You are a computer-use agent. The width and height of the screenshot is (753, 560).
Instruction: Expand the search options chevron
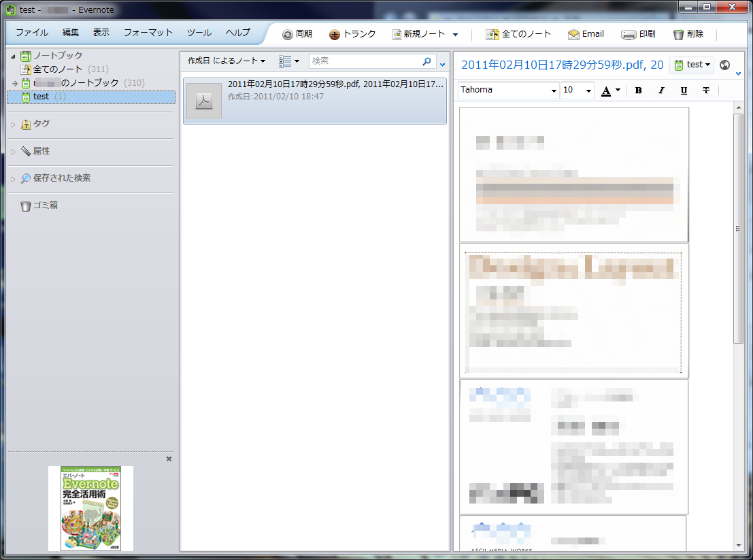[442, 65]
